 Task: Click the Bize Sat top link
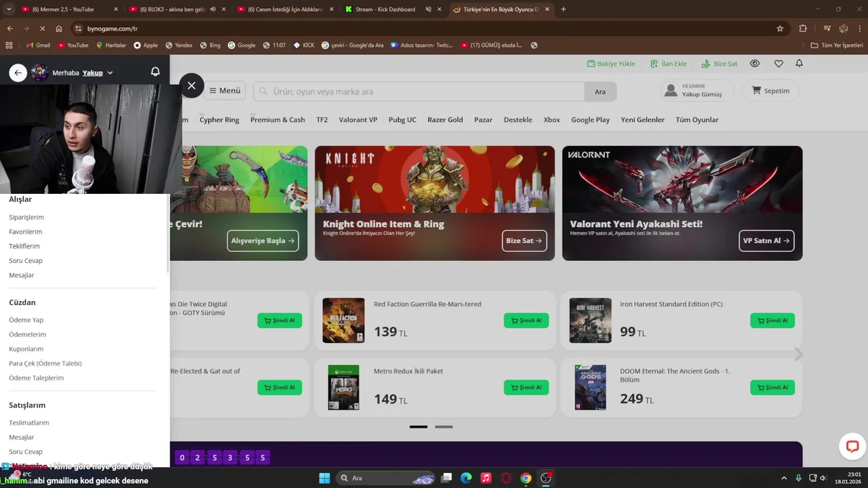click(x=719, y=64)
